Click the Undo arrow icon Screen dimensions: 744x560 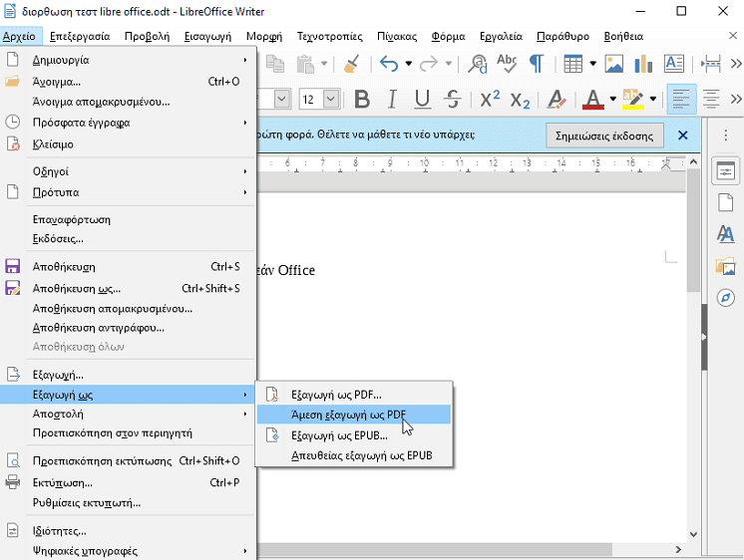389,64
